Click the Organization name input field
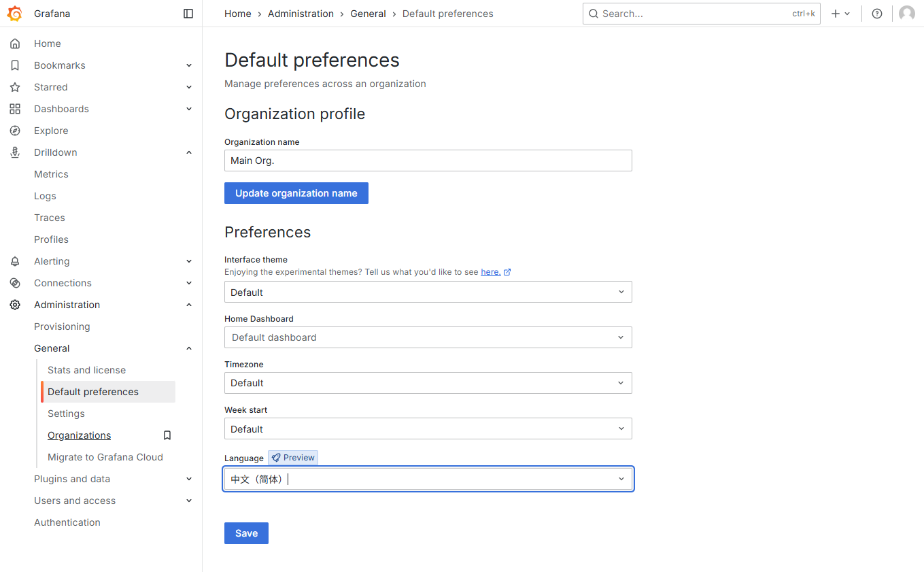Screen dimensions: 924x572 (x=428, y=161)
